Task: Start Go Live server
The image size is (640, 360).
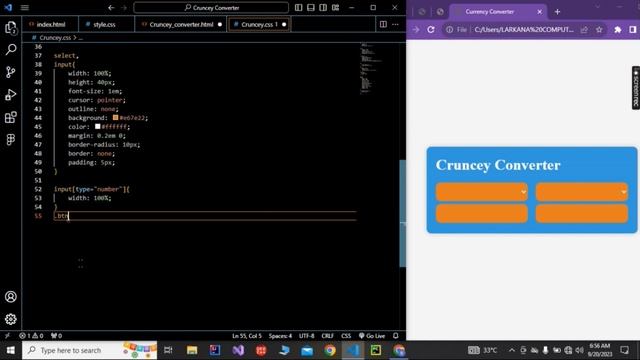Action: 372,336
